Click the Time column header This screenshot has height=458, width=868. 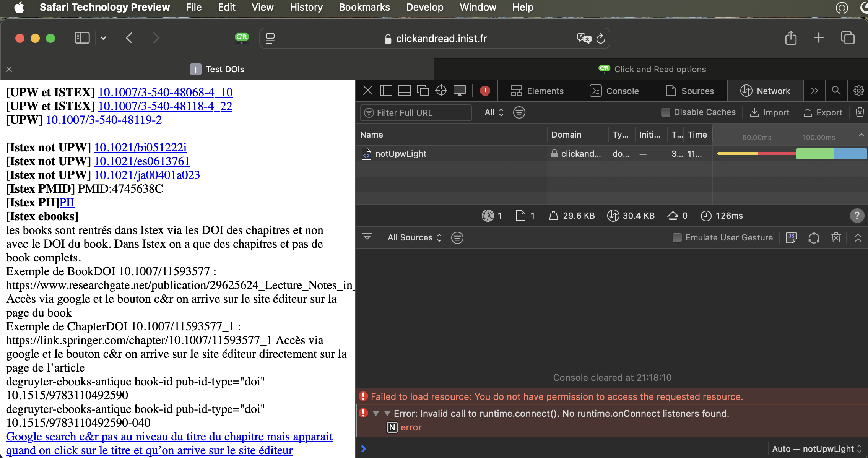[x=697, y=135]
